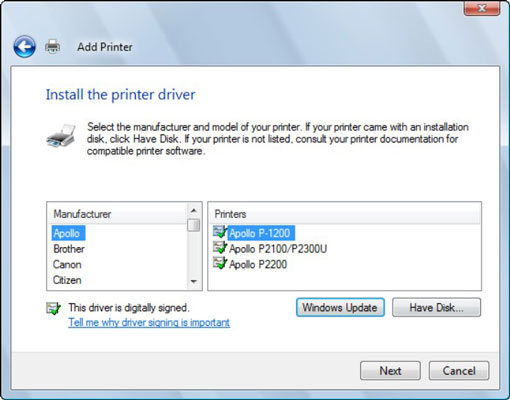The image size is (510, 400).
Task: Select Brother in the Manufacturer list
Action: 69,249
